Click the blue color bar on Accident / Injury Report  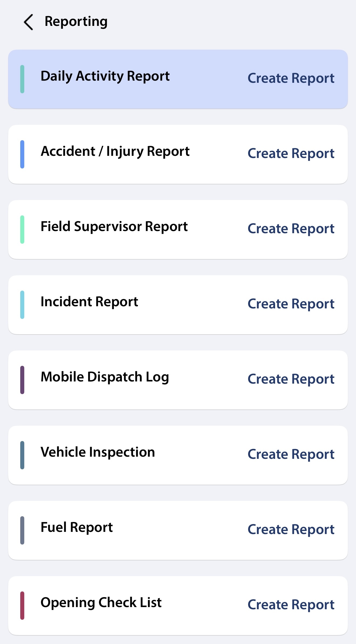point(22,154)
